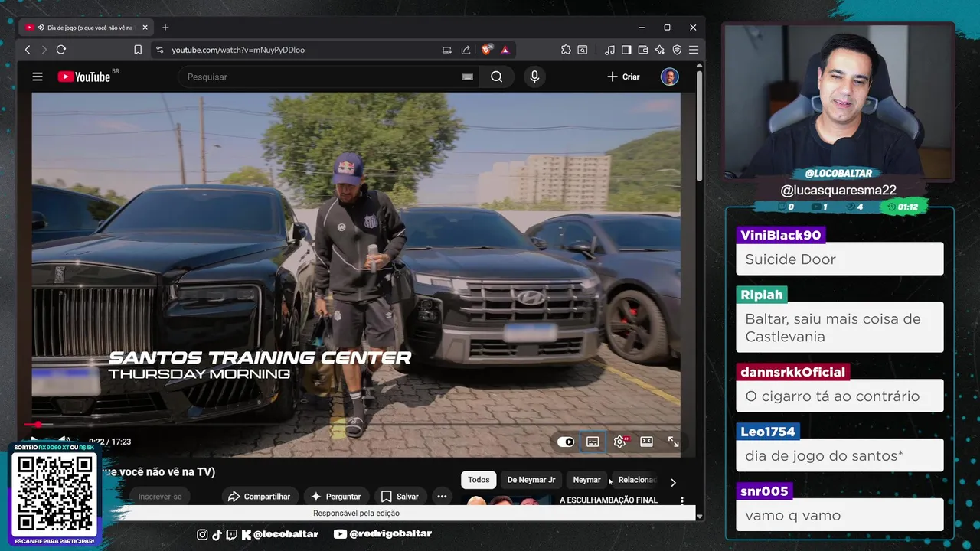The image size is (980, 551).
Task: Click the @lucasquaresma22 handle text
Action: pos(838,190)
